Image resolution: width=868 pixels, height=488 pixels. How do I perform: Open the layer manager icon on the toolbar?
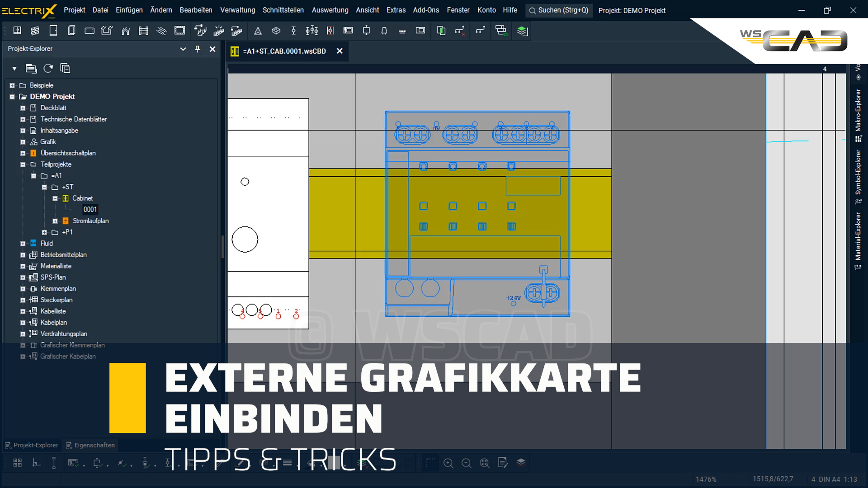pos(522,30)
